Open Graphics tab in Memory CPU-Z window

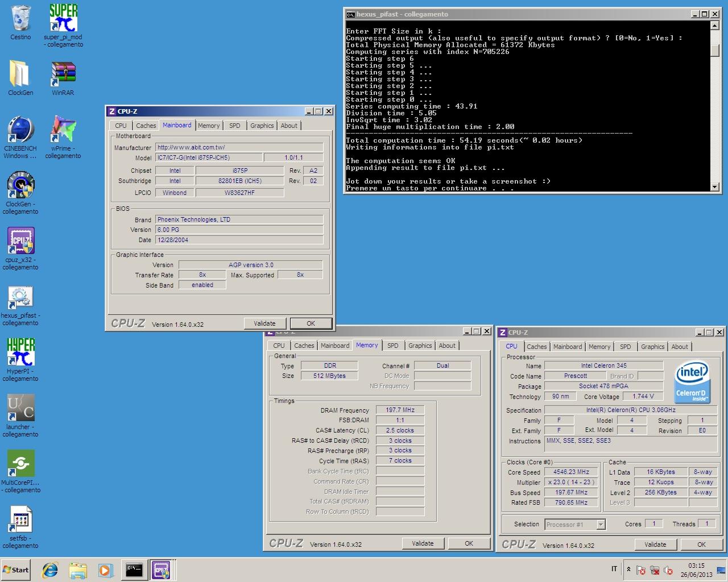tap(420, 346)
